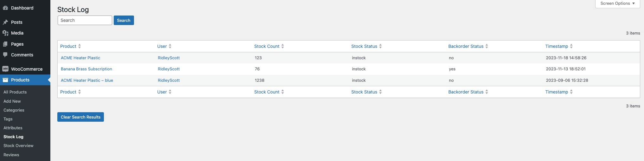Toggle sort arrows beside top Product header
This screenshot has height=161, width=644.
pyautogui.click(x=80, y=46)
